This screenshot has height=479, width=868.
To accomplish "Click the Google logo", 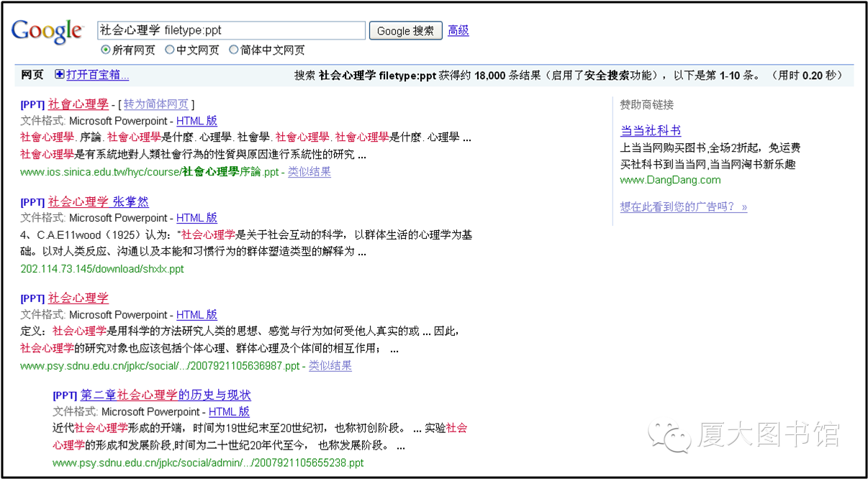I will click(x=47, y=31).
